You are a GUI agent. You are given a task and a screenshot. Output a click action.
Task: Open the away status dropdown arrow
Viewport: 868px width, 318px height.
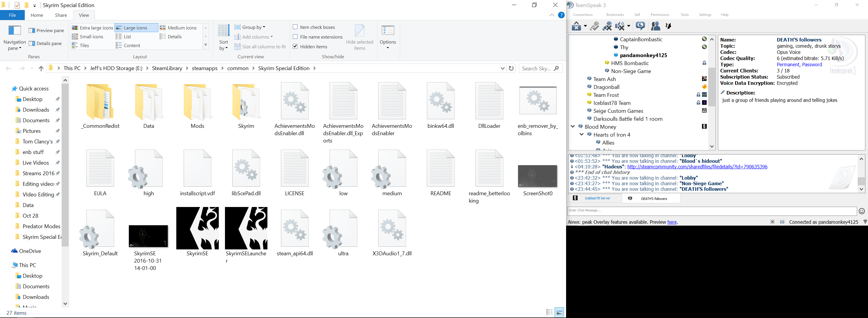[585, 26]
